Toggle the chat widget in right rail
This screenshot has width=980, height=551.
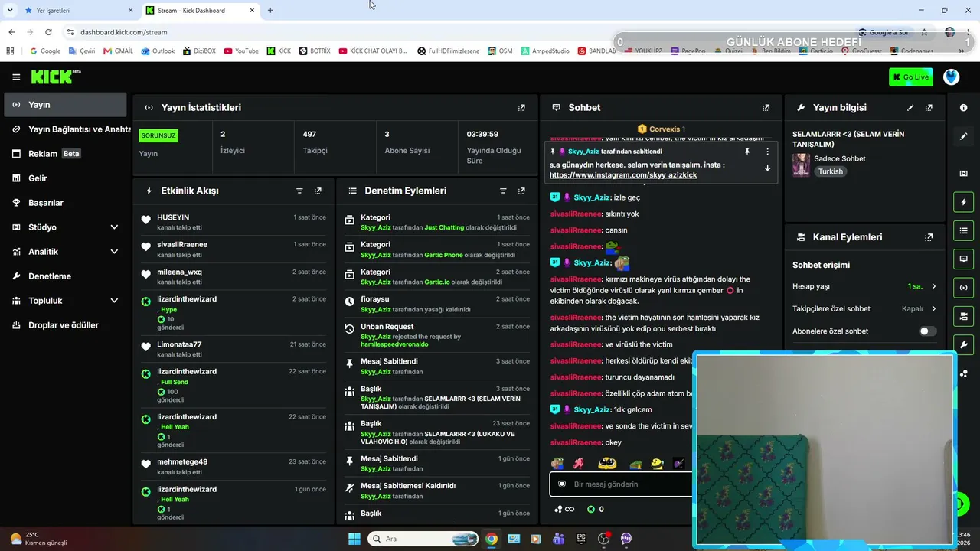963,259
